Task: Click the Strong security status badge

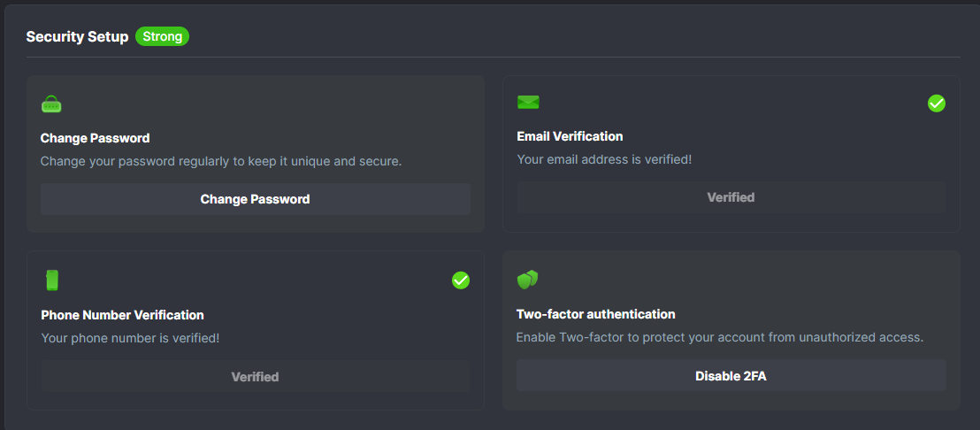Action: click(x=162, y=36)
